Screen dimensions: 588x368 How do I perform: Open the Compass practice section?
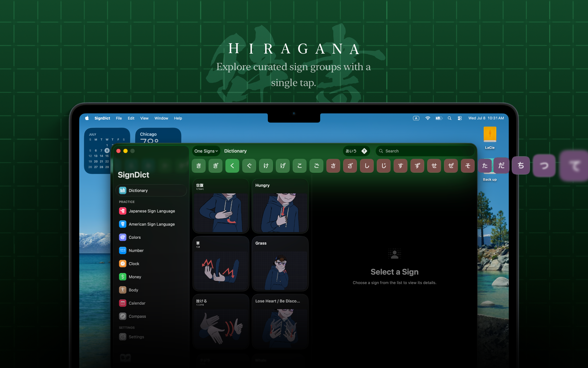(151, 316)
